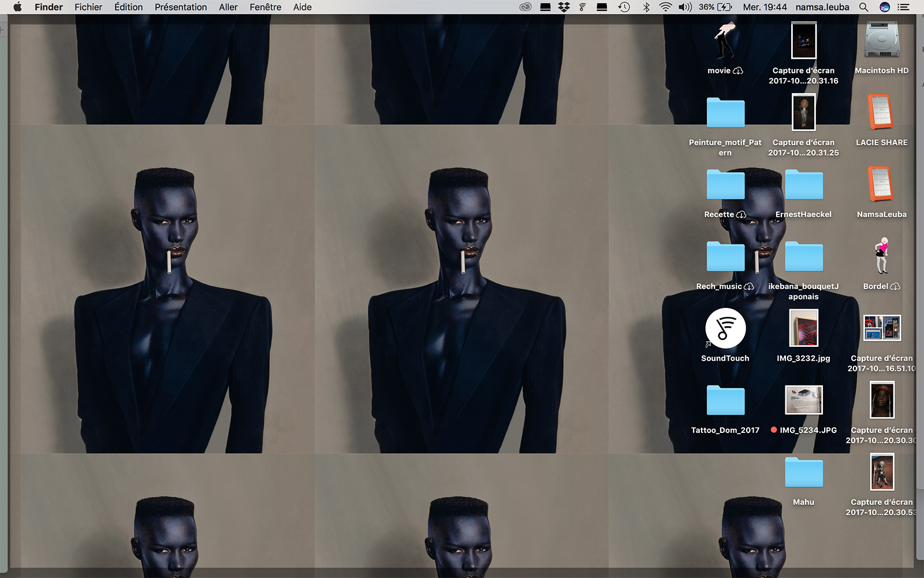Select the Tattoo_Dom_2017 folder
Image resolution: width=924 pixels, height=578 pixels.
pyautogui.click(x=725, y=400)
